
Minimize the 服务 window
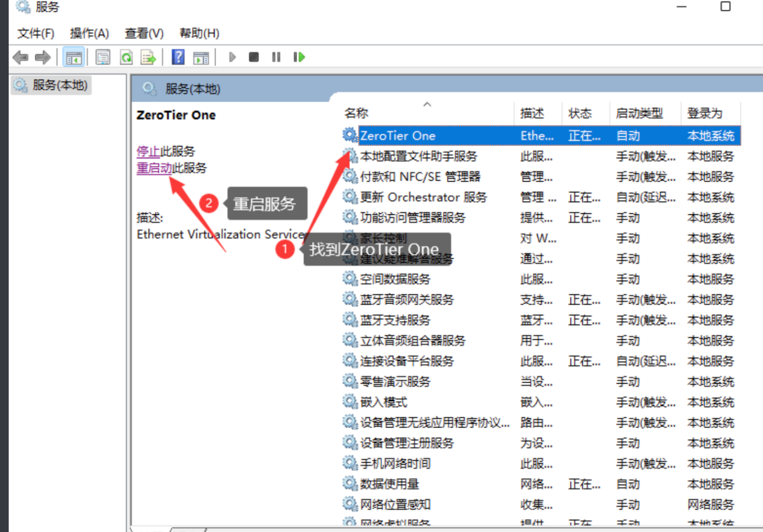[x=681, y=7]
